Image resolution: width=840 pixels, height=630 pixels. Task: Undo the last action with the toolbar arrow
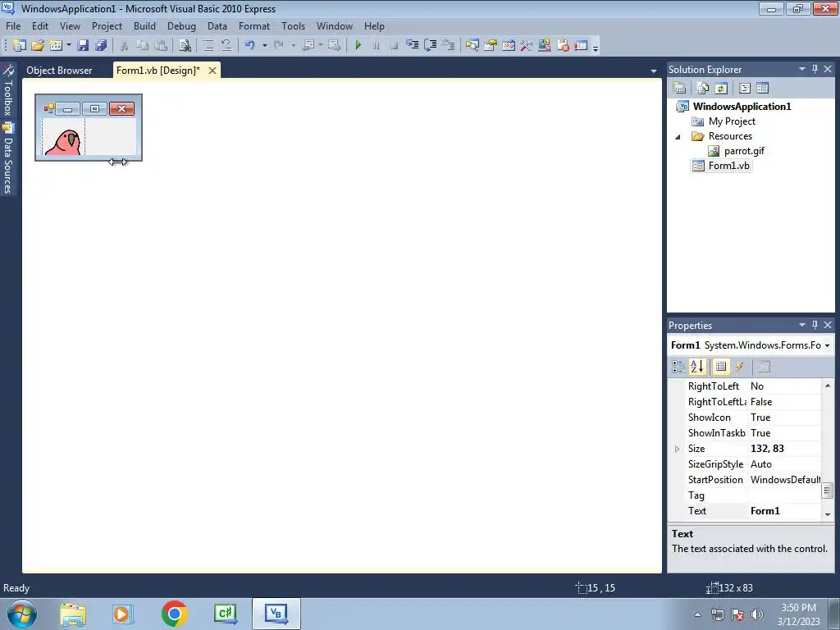click(x=249, y=46)
